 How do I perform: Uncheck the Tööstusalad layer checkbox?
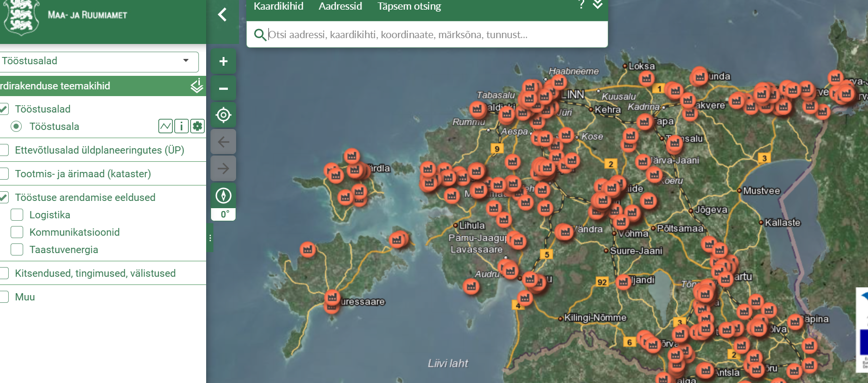(4, 109)
